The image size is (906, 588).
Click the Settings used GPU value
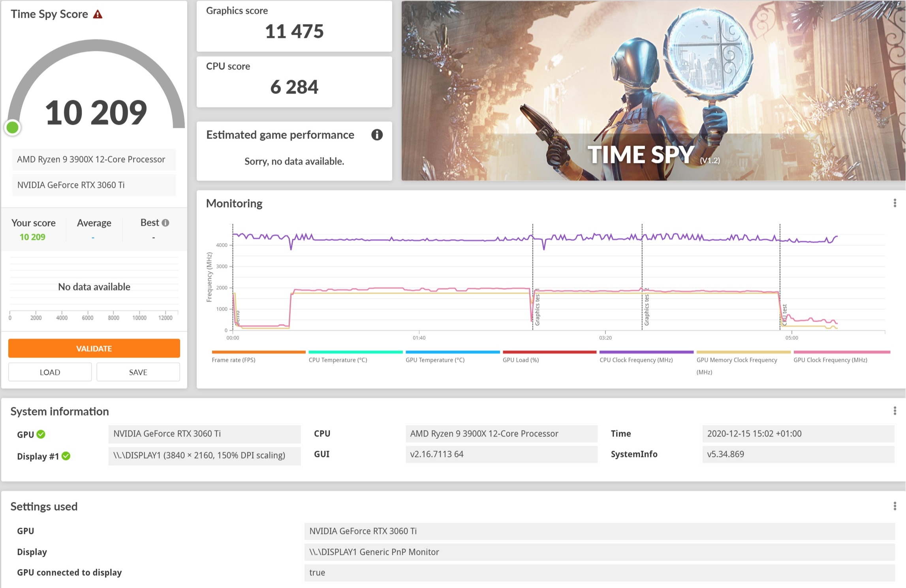[600, 531]
